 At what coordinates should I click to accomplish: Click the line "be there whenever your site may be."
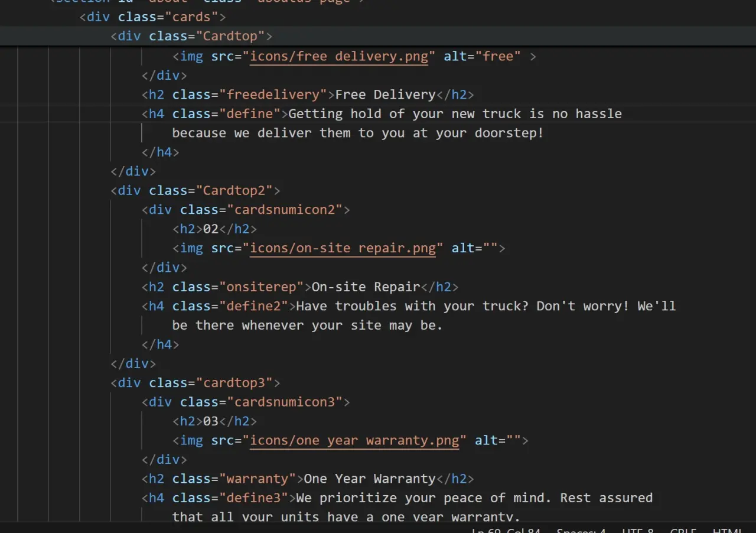308,325
